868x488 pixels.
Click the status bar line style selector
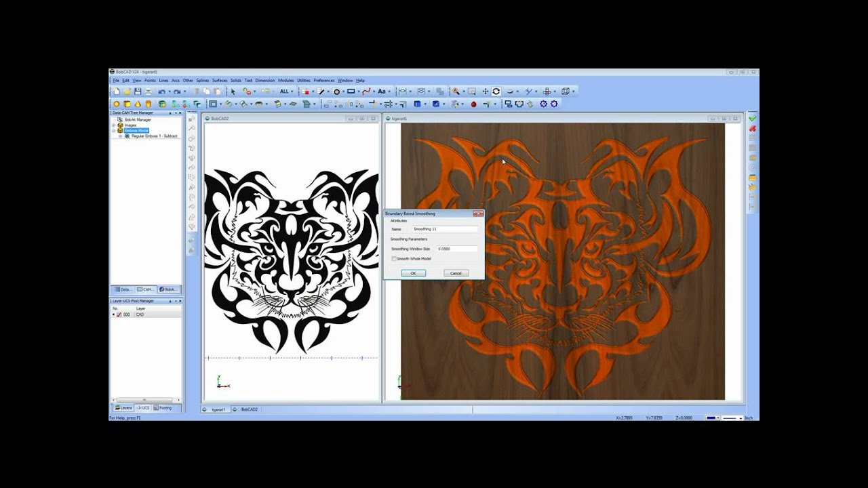[x=732, y=418]
